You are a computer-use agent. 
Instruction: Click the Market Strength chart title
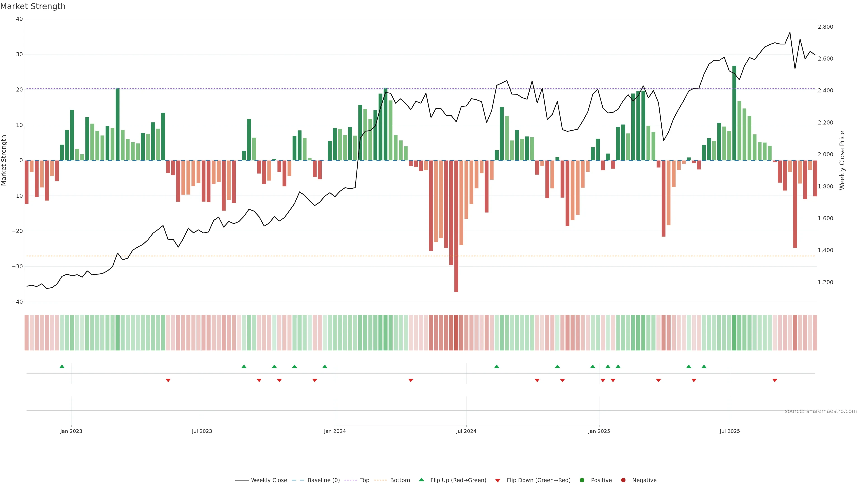[x=33, y=6]
